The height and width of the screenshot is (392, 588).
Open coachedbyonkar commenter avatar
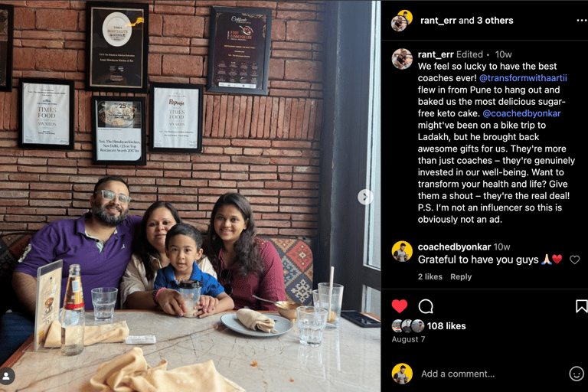[x=402, y=251]
